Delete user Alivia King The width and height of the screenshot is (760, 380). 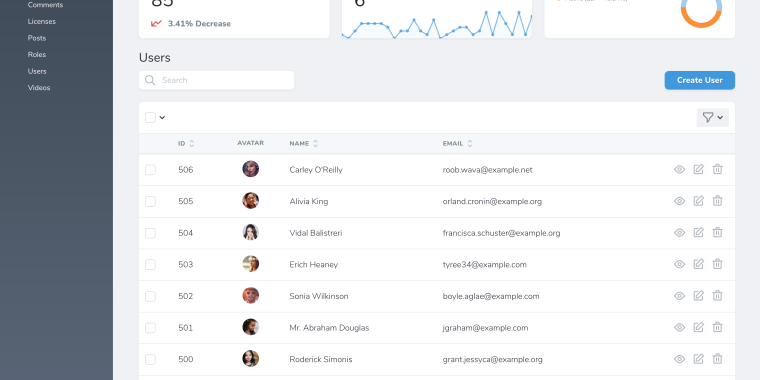tap(717, 201)
